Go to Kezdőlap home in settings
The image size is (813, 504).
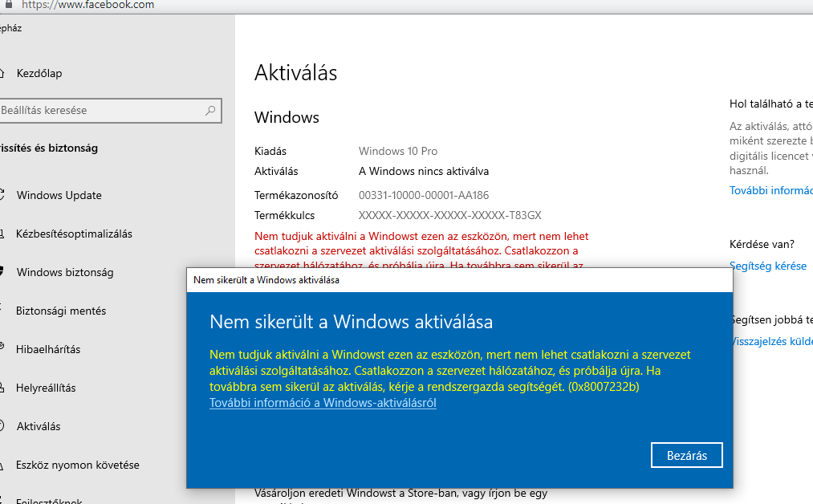coord(39,74)
